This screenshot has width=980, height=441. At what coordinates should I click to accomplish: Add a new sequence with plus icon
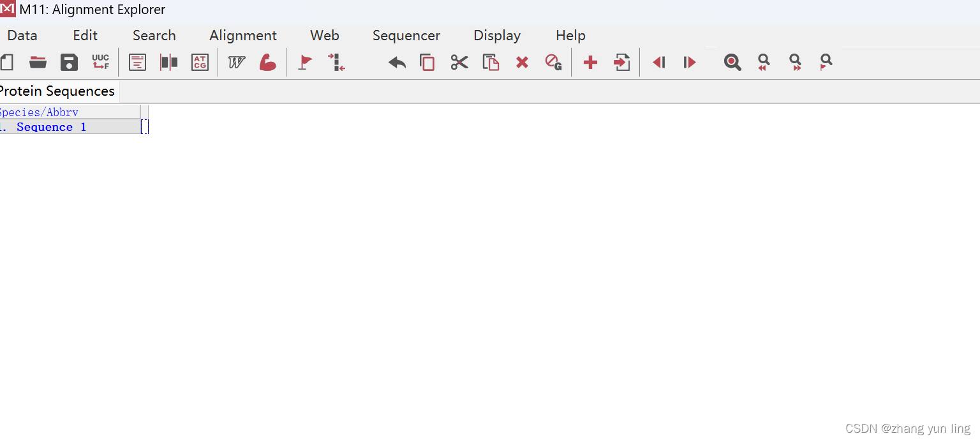[590, 62]
